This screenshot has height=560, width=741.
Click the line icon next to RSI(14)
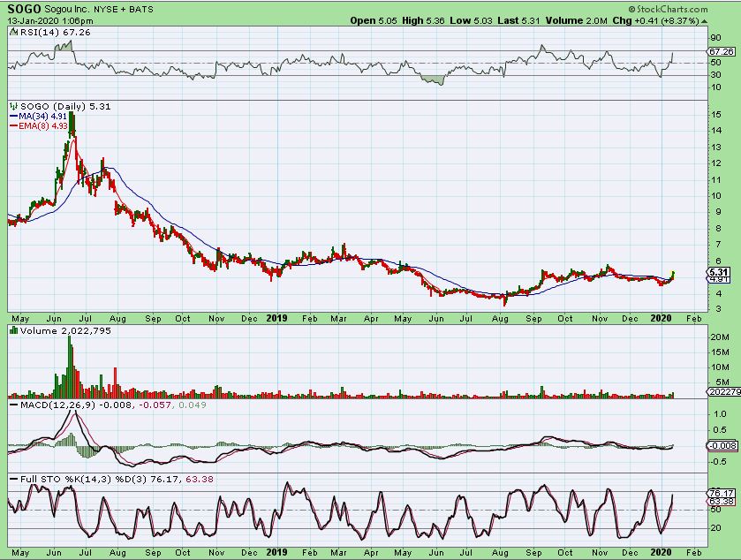[x=13, y=32]
